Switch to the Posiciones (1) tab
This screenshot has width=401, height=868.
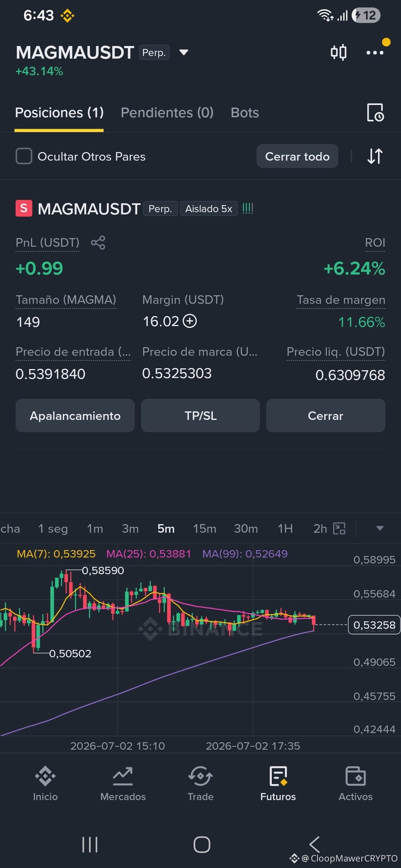(x=59, y=112)
